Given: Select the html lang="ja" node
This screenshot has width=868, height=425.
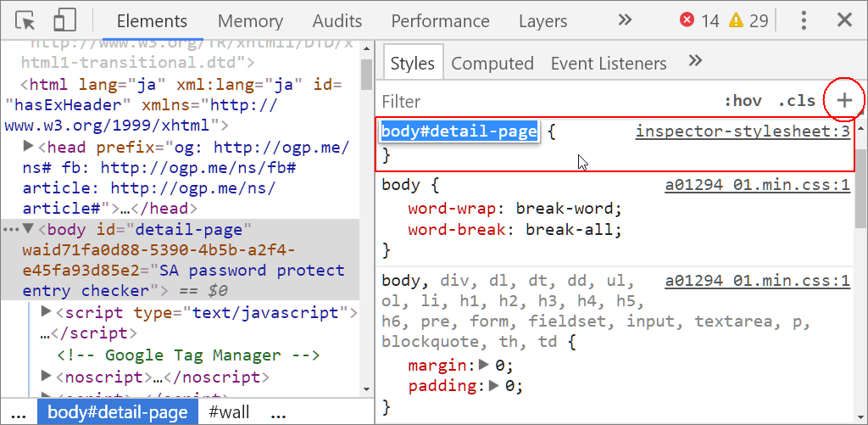Looking at the screenshot, I should pyautogui.click(x=173, y=105).
